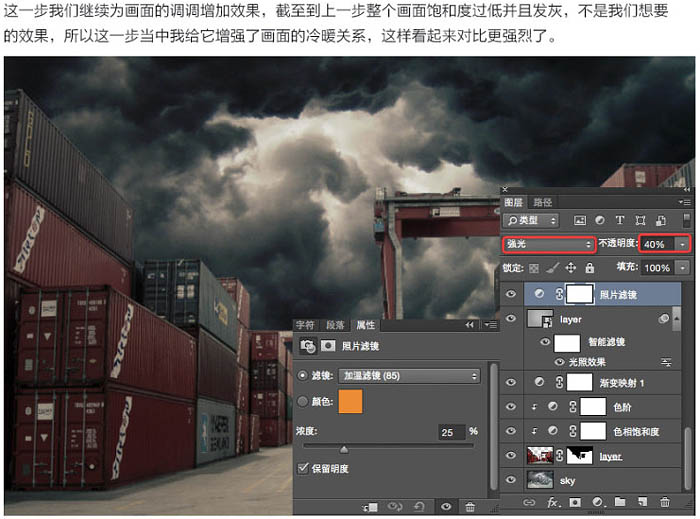The width and height of the screenshot is (700, 519).
Task: Collapse smart filters arrow on layer
Action: (676, 319)
